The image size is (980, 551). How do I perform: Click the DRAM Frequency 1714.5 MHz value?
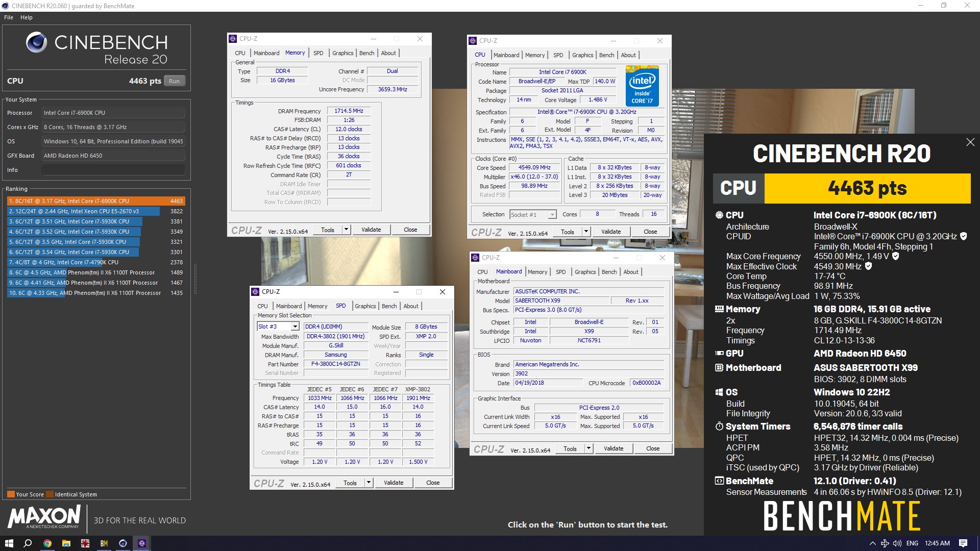[349, 111]
